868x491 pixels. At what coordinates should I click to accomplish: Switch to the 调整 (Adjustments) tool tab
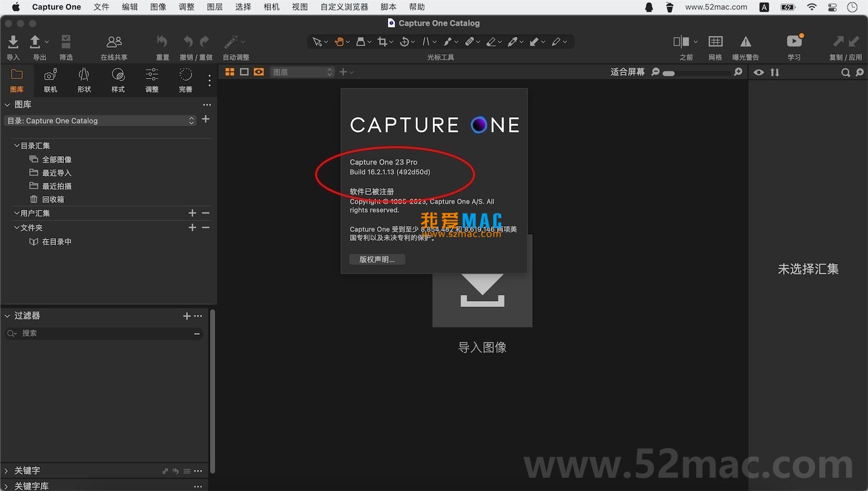151,79
